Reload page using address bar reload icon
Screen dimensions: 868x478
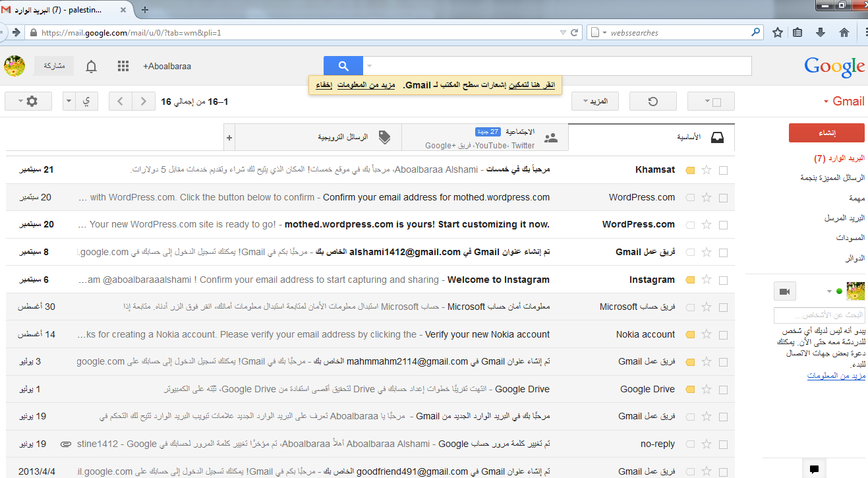click(574, 32)
